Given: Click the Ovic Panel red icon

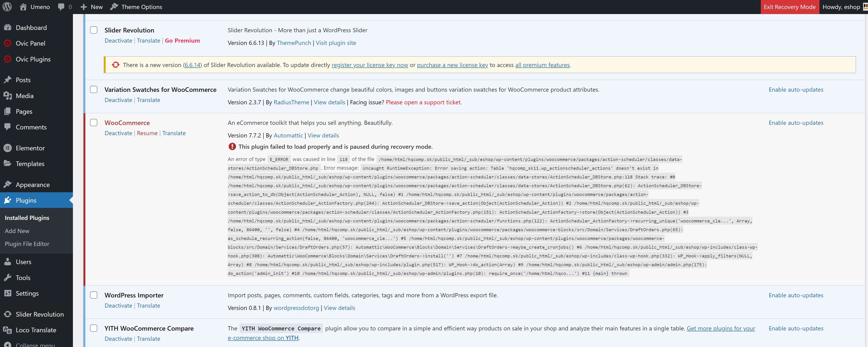Looking at the screenshot, I should (x=8, y=43).
